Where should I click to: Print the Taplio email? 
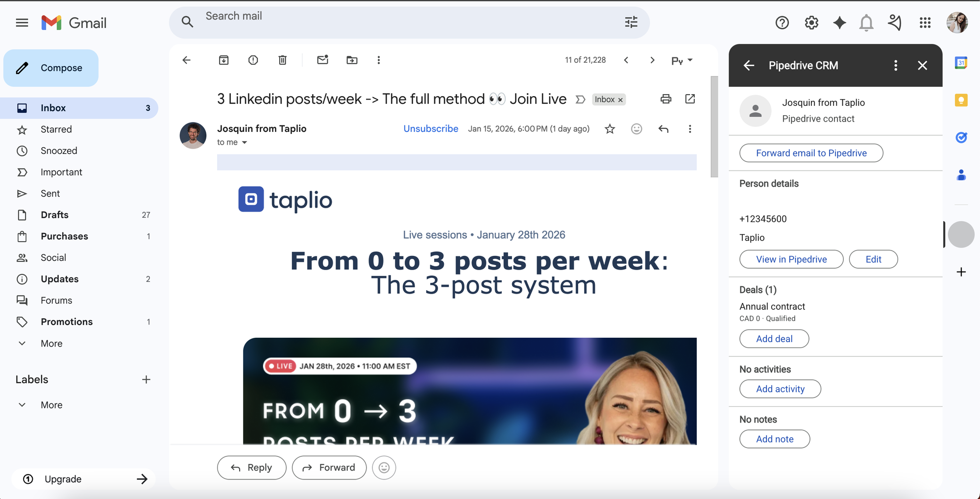[665, 99]
